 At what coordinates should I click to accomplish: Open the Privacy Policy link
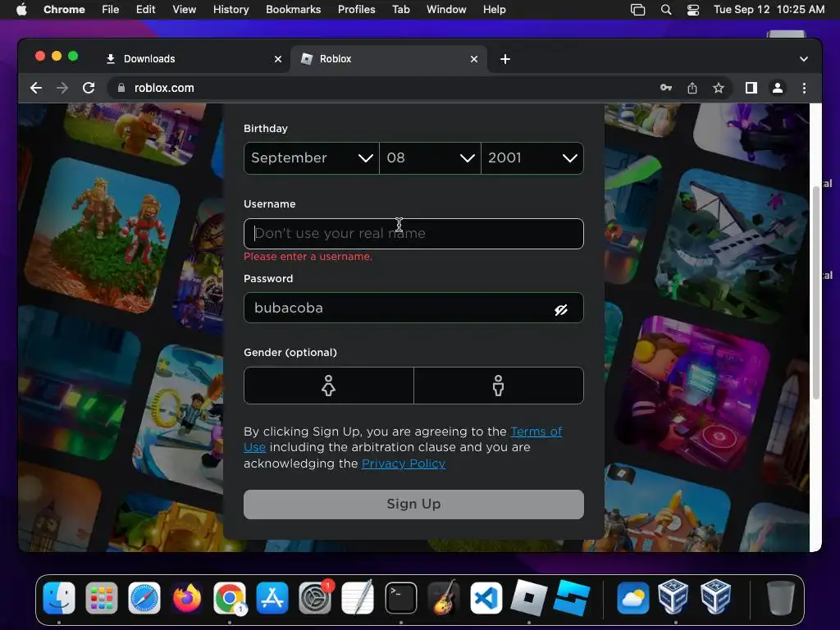click(x=404, y=464)
